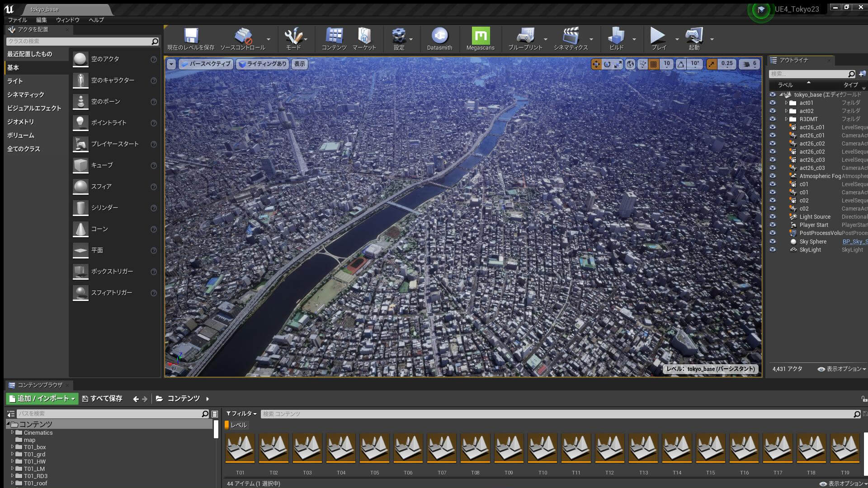Toggle visibility of Sky Sphere actor

tap(773, 242)
